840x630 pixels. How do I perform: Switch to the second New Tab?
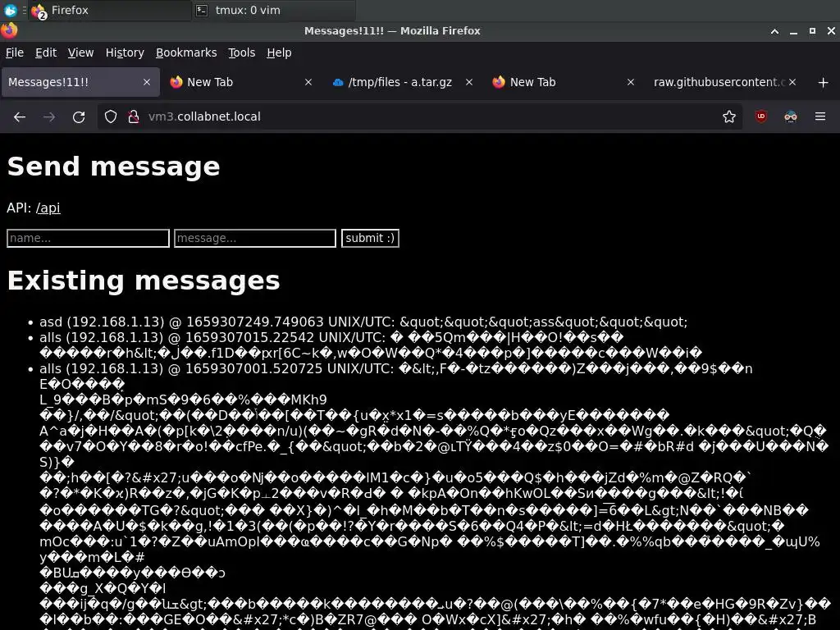[564, 82]
